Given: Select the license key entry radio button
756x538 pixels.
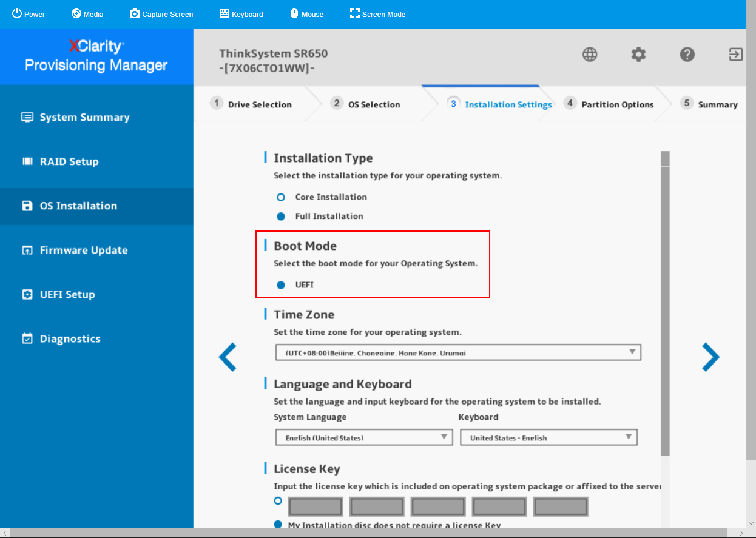Looking at the screenshot, I should click(278, 500).
